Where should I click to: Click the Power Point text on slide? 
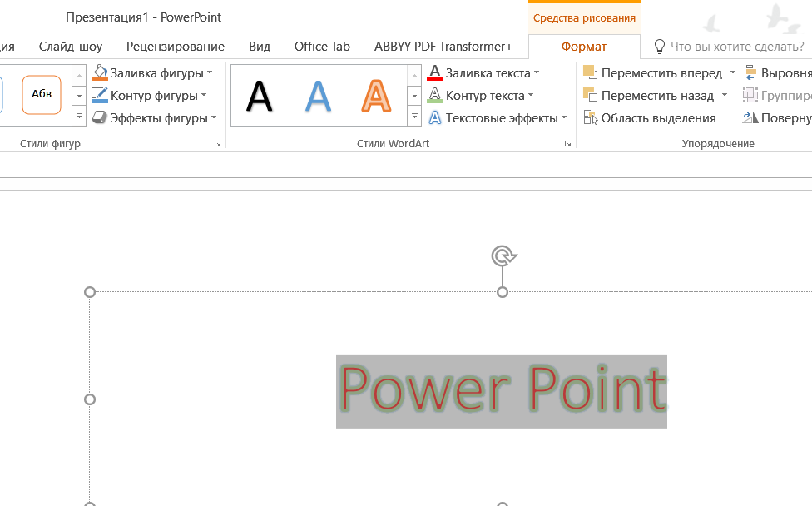pyautogui.click(x=502, y=391)
